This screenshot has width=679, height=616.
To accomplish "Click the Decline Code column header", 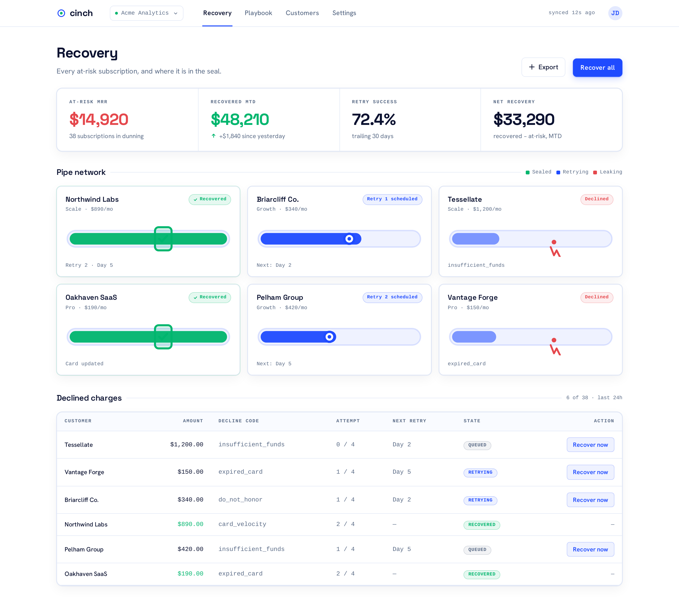I will point(238,421).
